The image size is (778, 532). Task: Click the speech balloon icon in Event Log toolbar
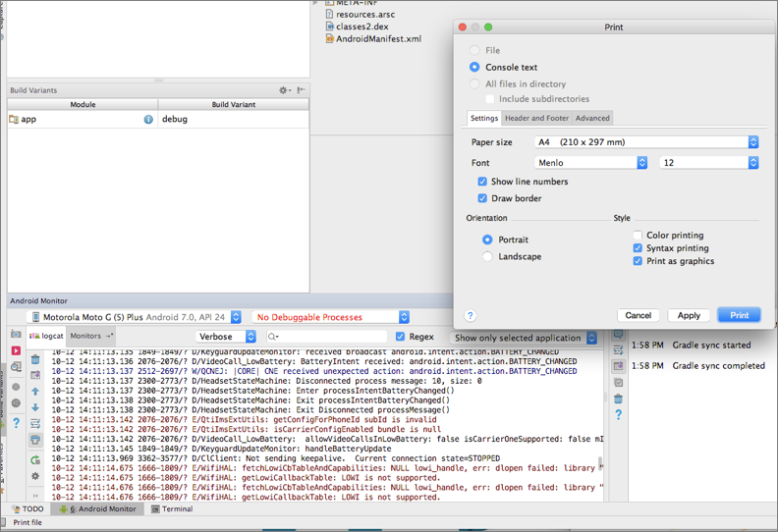(x=618, y=334)
